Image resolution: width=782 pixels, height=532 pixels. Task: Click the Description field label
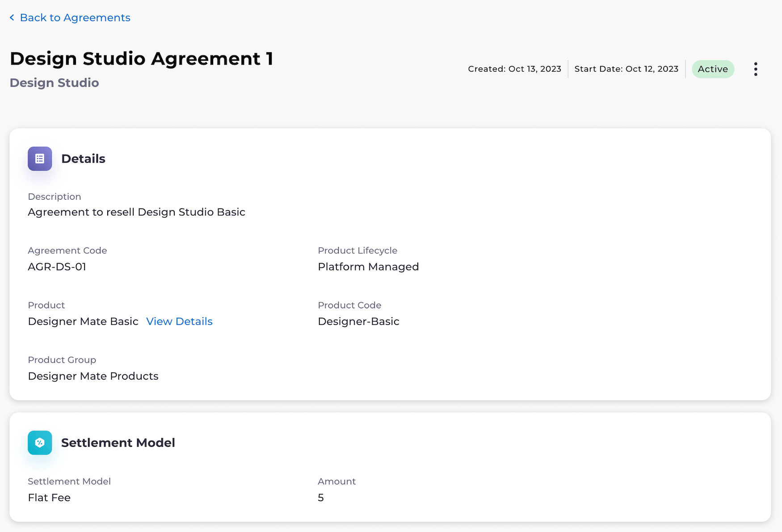(55, 197)
